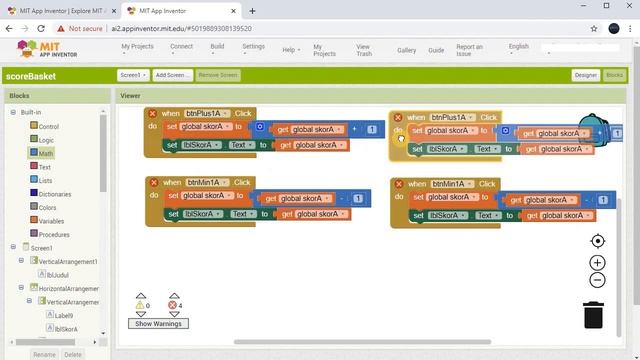
Task: Click the trash can icon
Action: tap(593, 315)
